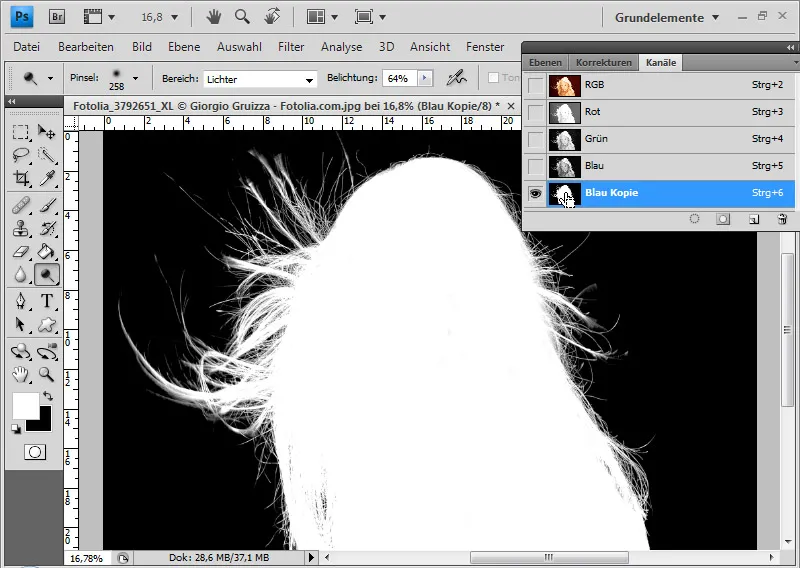The width and height of the screenshot is (800, 568).
Task: Select the Eyedropper tool
Action: [46, 178]
